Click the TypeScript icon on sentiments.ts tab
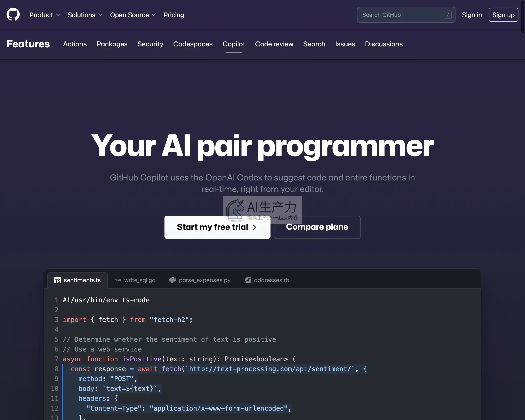This screenshot has height=420, width=525. [58, 280]
